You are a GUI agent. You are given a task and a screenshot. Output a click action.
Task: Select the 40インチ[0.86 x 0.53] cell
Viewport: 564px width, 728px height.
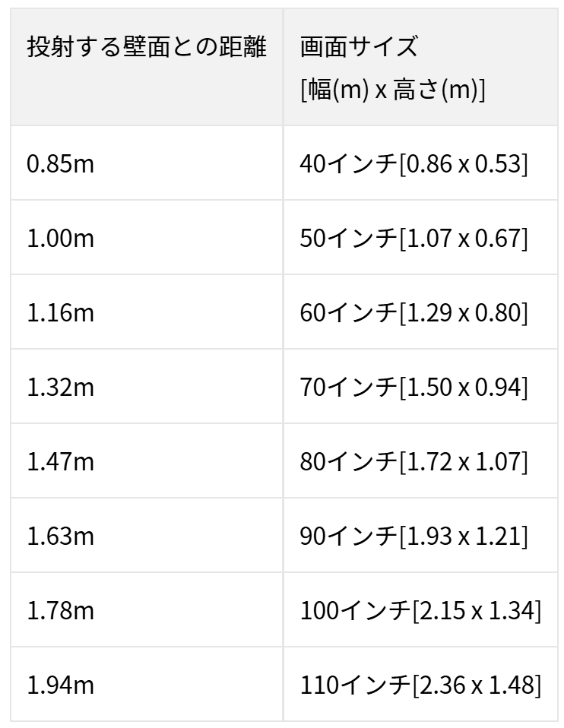point(414,163)
